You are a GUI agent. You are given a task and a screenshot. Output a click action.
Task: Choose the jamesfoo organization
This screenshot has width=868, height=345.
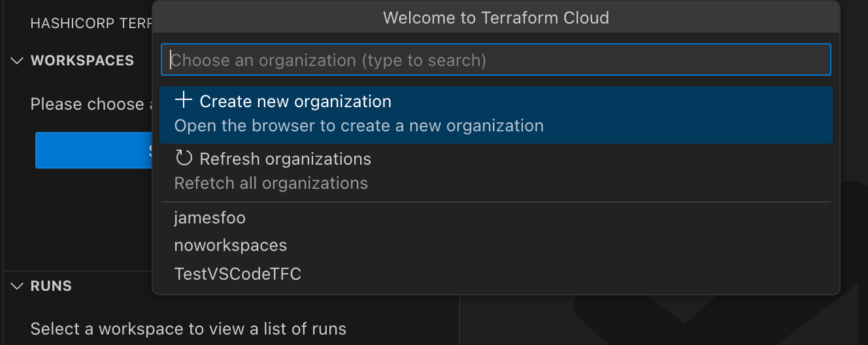(x=496, y=218)
